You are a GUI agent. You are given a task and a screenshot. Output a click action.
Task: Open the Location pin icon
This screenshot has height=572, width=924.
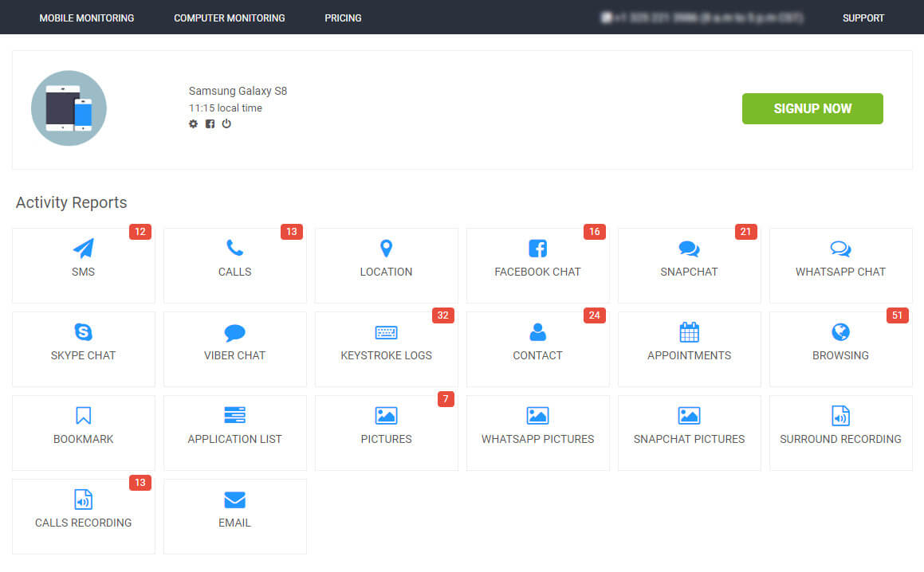pos(386,249)
